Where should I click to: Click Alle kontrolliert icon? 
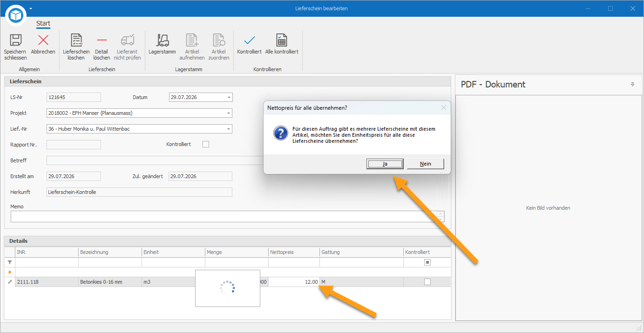point(282,40)
